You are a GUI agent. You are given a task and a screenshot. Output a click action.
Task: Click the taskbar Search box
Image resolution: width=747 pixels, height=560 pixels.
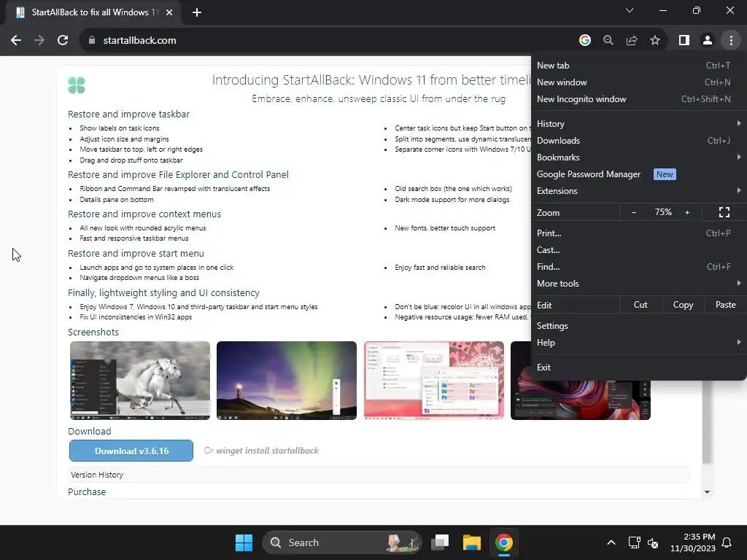tap(342, 542)
